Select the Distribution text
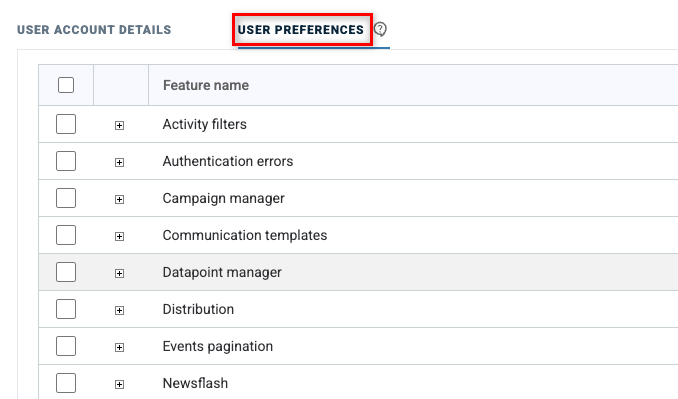The image size is (678, 399). pos(198,309)
